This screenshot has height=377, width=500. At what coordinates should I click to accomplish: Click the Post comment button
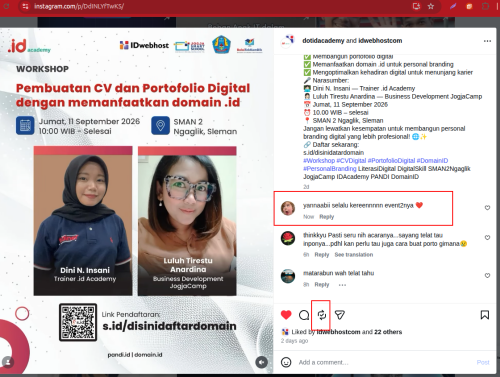point(483,362)
